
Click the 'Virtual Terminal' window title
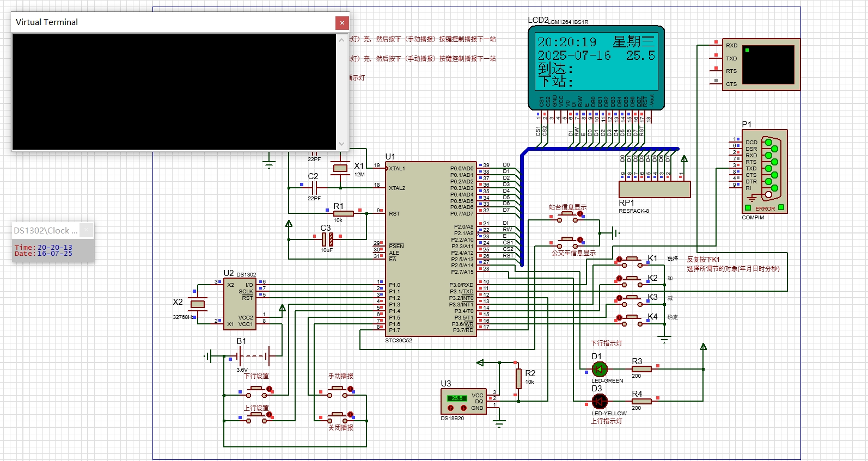47,22
